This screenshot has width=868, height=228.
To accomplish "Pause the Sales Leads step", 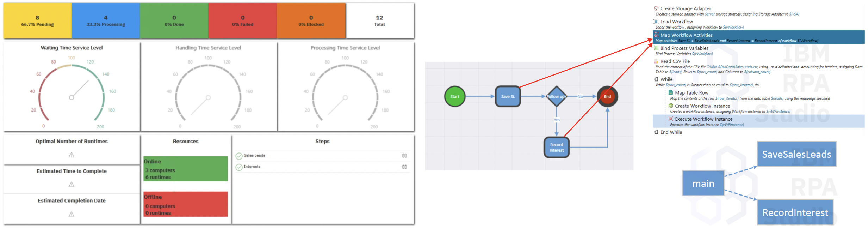I will (x=404, y=156).
